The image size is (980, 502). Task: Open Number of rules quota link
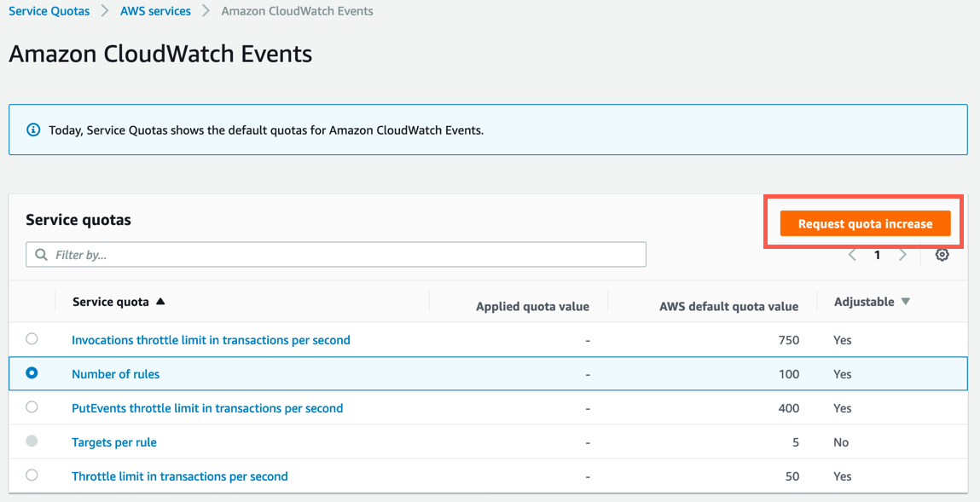116,374
